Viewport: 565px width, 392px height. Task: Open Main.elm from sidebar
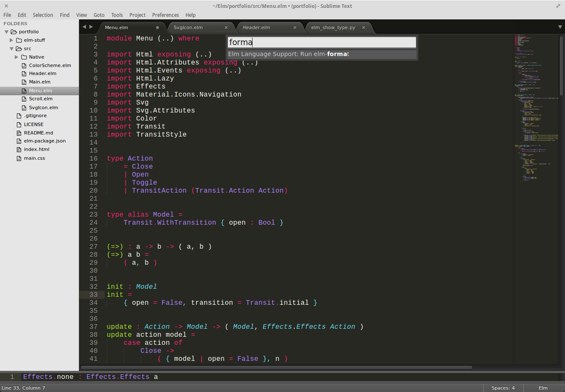(x=40, y=82)
